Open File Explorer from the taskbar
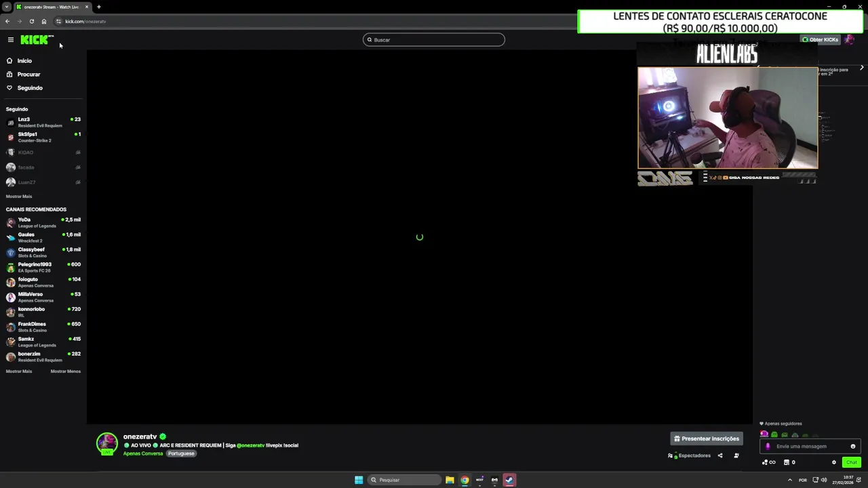Viewport: 868px width, 488px height. tap(450, 480)
